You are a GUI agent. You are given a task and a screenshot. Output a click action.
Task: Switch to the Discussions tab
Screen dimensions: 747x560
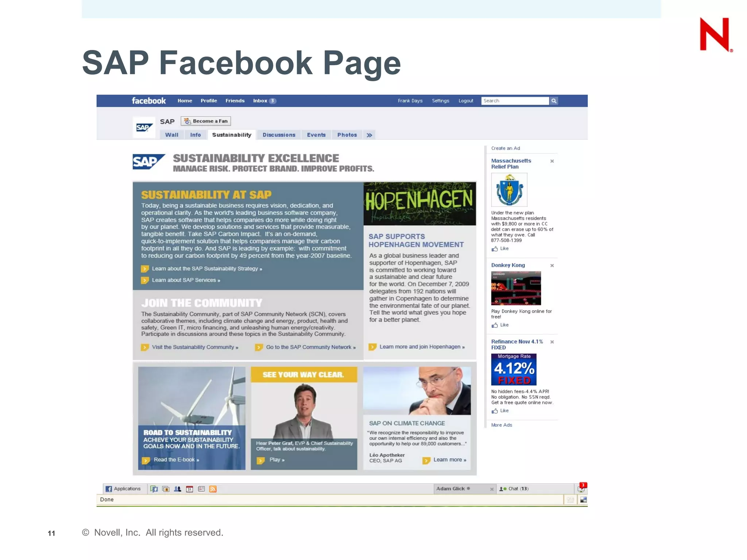pyautogui.click(x=279, y=135)
